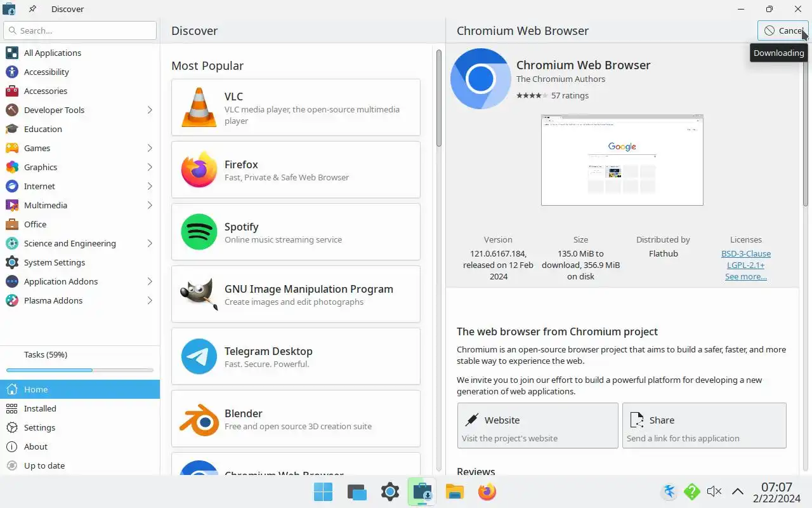
Task: Open the Chromium screenshot thumbnail
Action: pyautogui.click(x=622, y=160)
